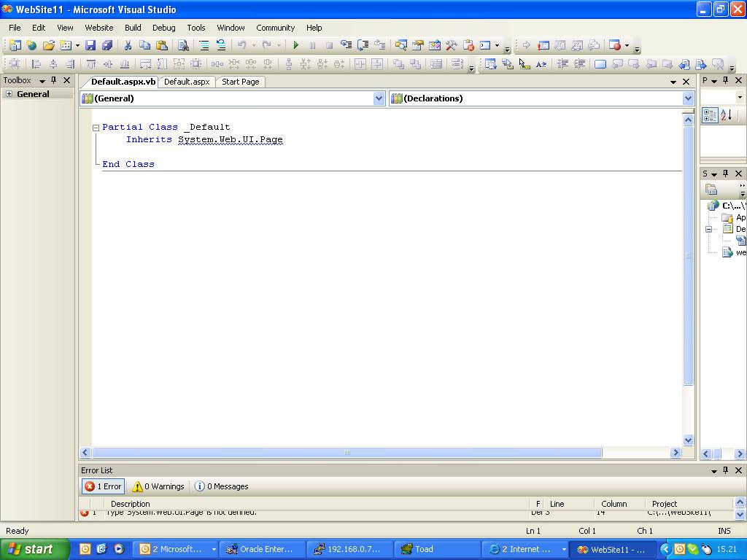The image size is (747, 560).
Task: Click the editor vertical scroll down arrow
Action: [x=688, y=440]
